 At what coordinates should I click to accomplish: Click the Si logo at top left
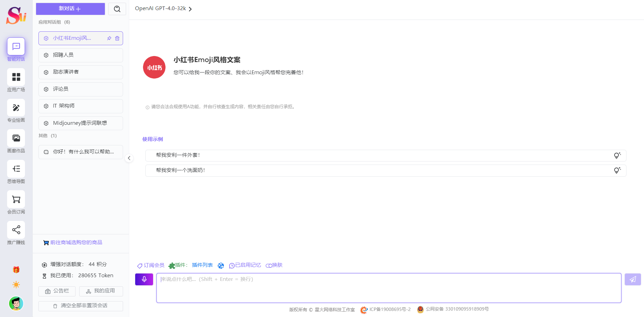tap(16, 16)
